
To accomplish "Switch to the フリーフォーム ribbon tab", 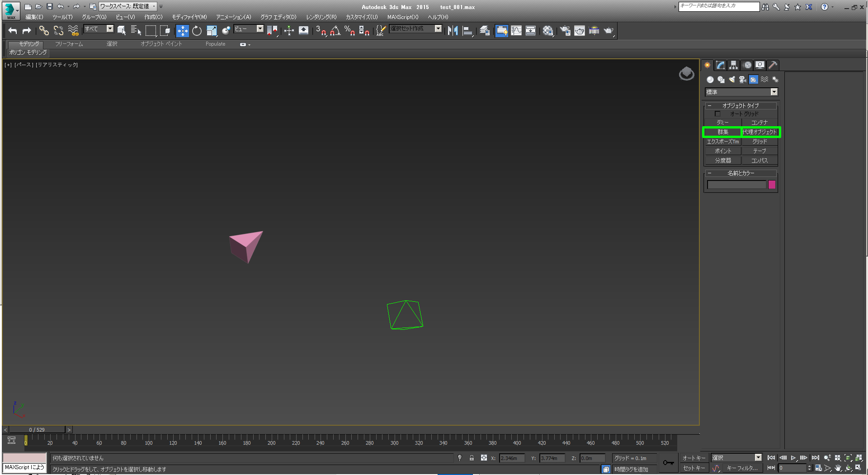I will click(69, 44).
